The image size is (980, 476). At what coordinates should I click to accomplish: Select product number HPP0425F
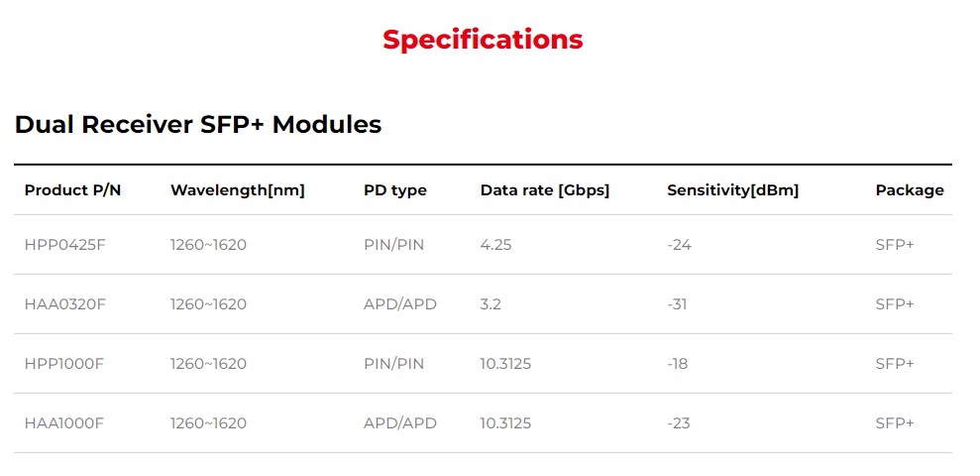pos(64,245)
